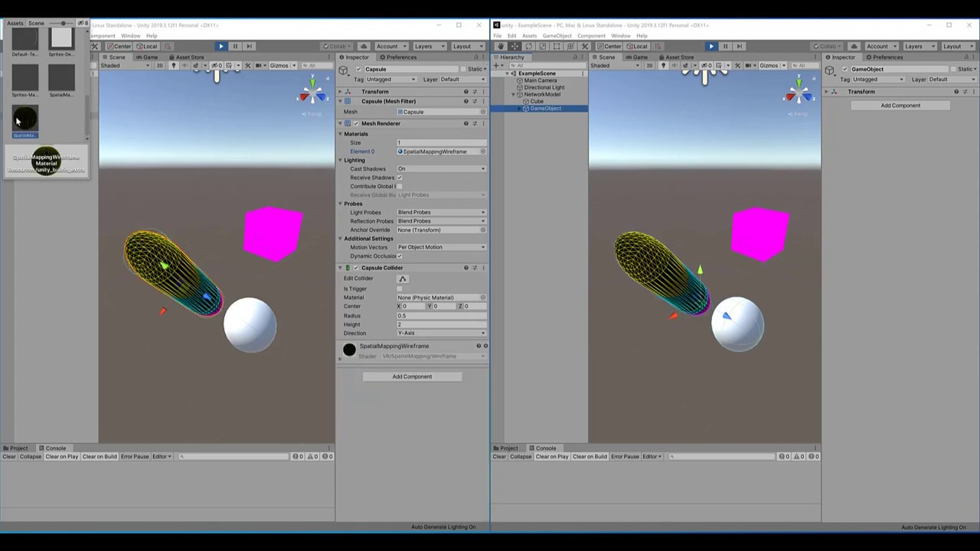This screenshot has height=551, width=980.
Task: Select the Rotate tool in right window
Action: coord(528,46)
